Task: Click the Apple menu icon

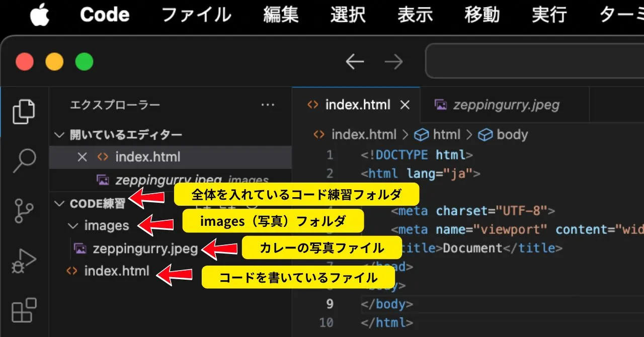Action: [39, 15]
